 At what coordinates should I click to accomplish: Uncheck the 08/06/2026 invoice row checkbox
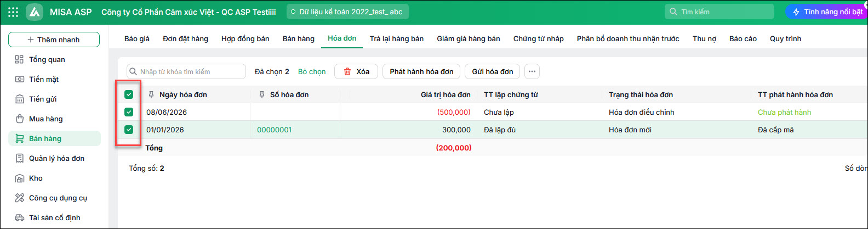click(129, 112)
